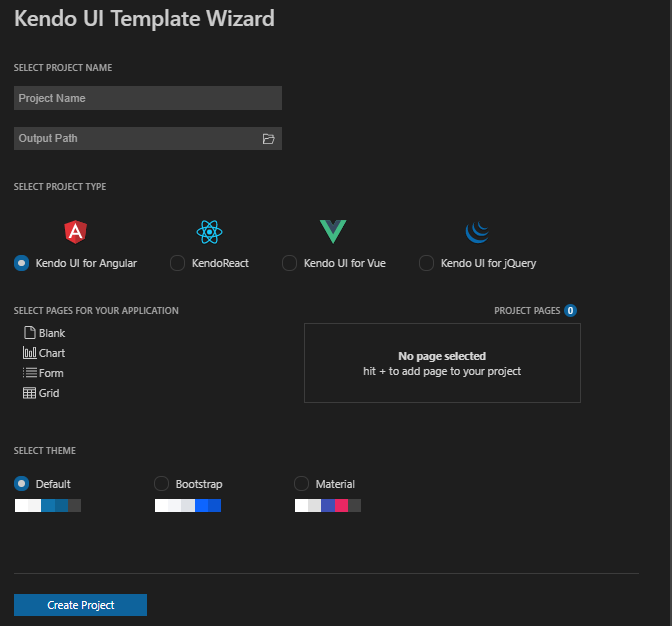Focus the Output Path input field

tap(148, 138)
